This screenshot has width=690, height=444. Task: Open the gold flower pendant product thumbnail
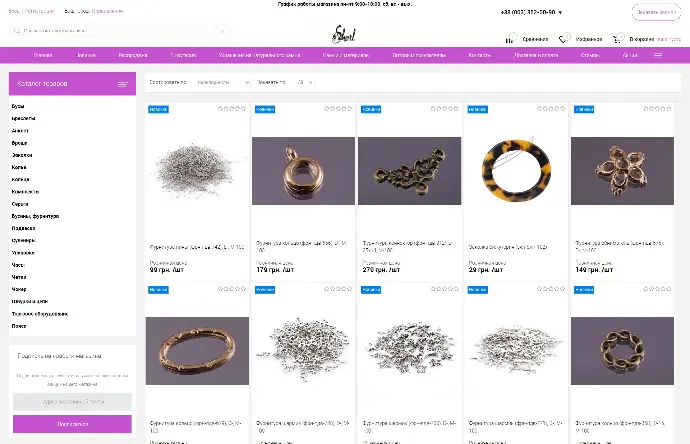click(x=622, y=171)
